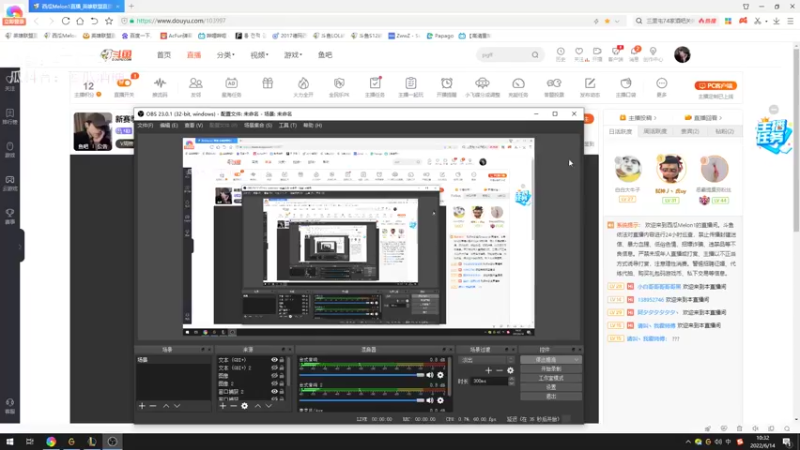
Task: Open the stop streaming button dropdown arrow
Action: click(577, 360)
